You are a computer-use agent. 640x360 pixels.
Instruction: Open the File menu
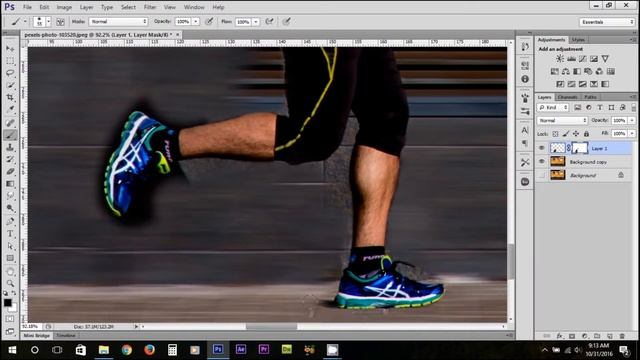click(x=27, y=7)
